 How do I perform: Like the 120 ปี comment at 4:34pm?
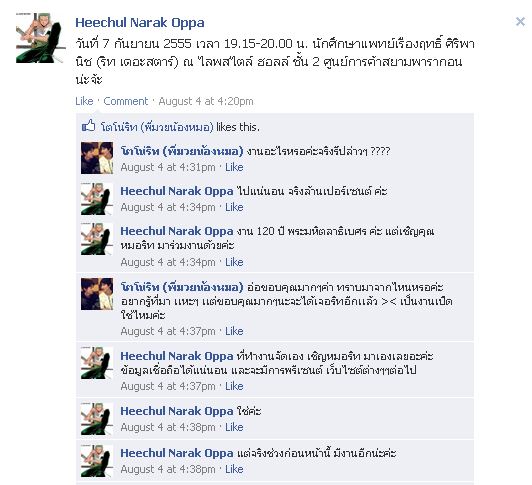(x=234, y=262)
